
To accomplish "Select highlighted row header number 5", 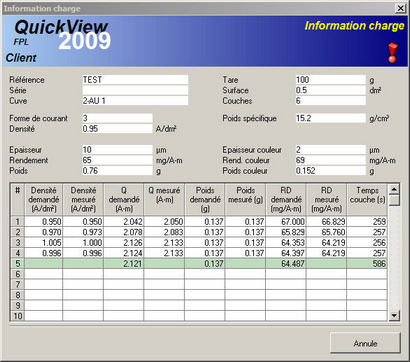I will pos(18,264).
